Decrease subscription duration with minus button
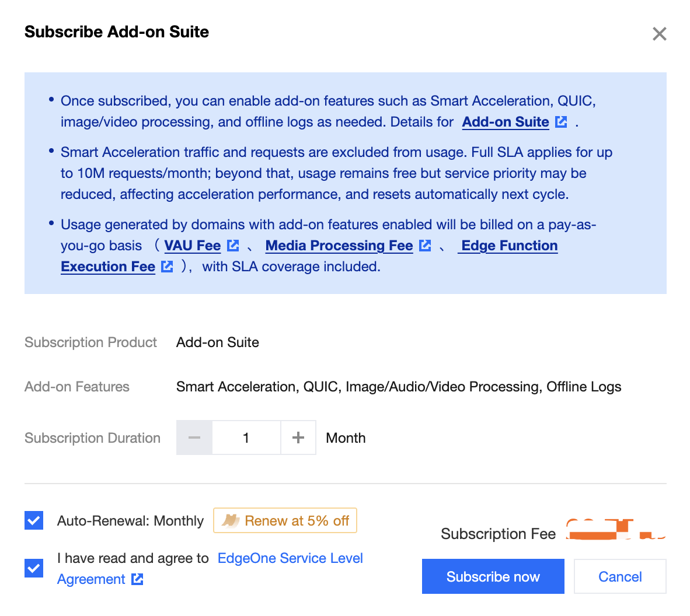 [x=194, y=437]
